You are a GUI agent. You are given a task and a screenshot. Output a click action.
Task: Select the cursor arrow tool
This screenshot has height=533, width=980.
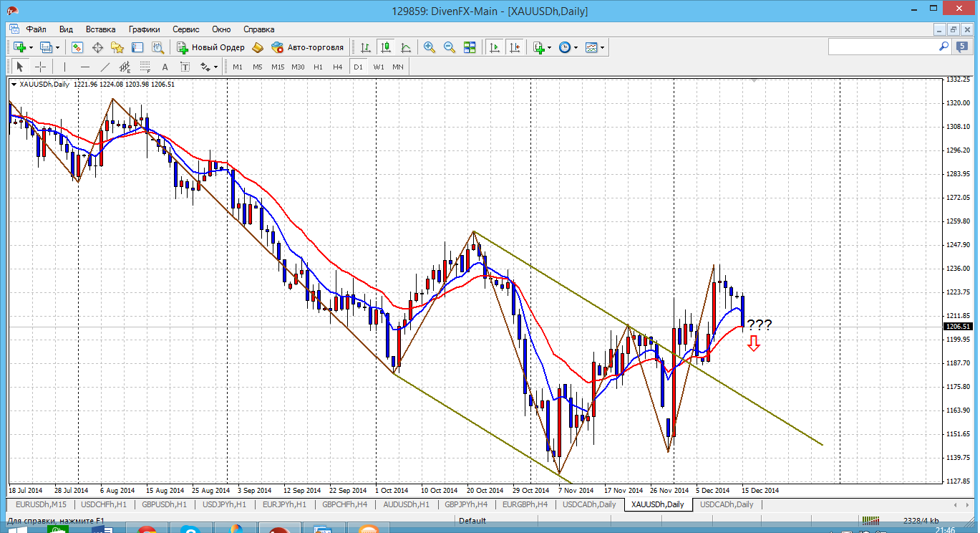coord(20,67)
